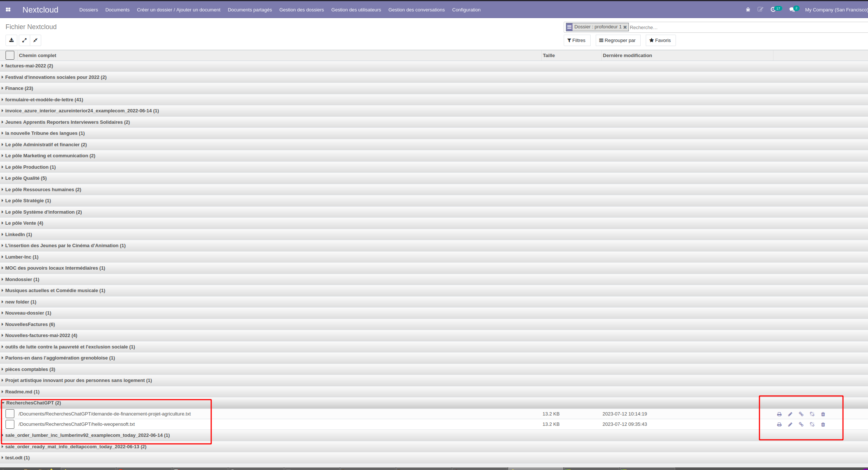Open the debug bug icon menu
The height and width of the screenshot is (470, 868).
pos(748,10)
